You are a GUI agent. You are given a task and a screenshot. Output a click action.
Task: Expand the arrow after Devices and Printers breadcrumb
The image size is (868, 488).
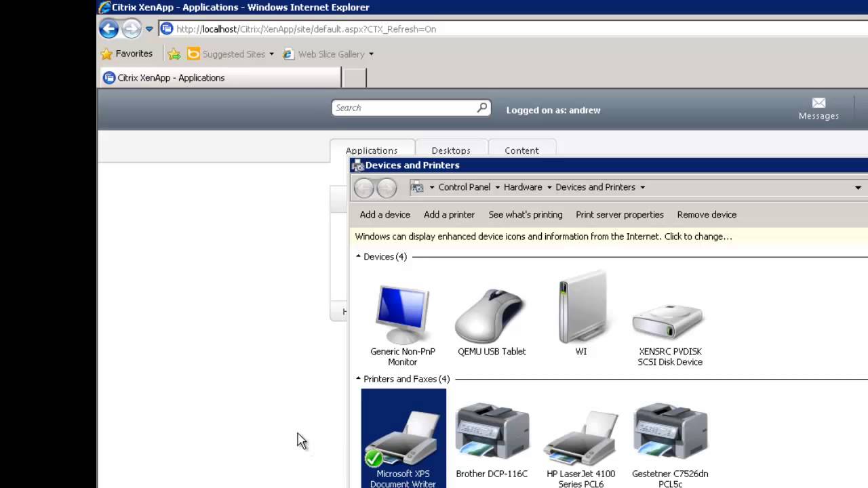click(642, 188)
